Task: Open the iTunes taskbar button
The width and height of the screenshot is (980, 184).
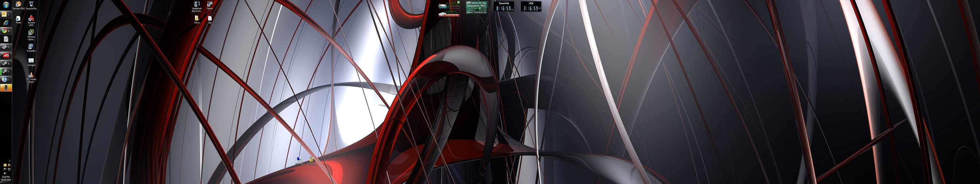Action: tap(6, 79)
